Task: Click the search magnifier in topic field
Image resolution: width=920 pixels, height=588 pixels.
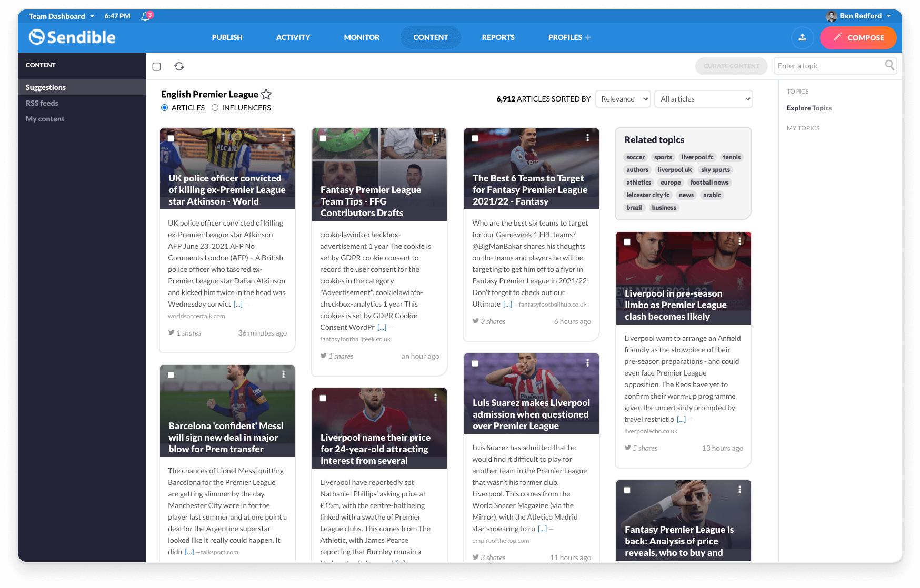Action: (890, 65)
